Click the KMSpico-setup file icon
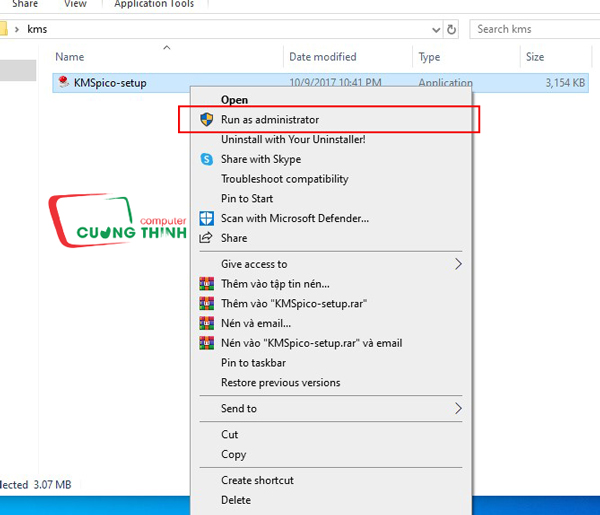The height and width of the screenshot is (515, 600). point(64,82)
